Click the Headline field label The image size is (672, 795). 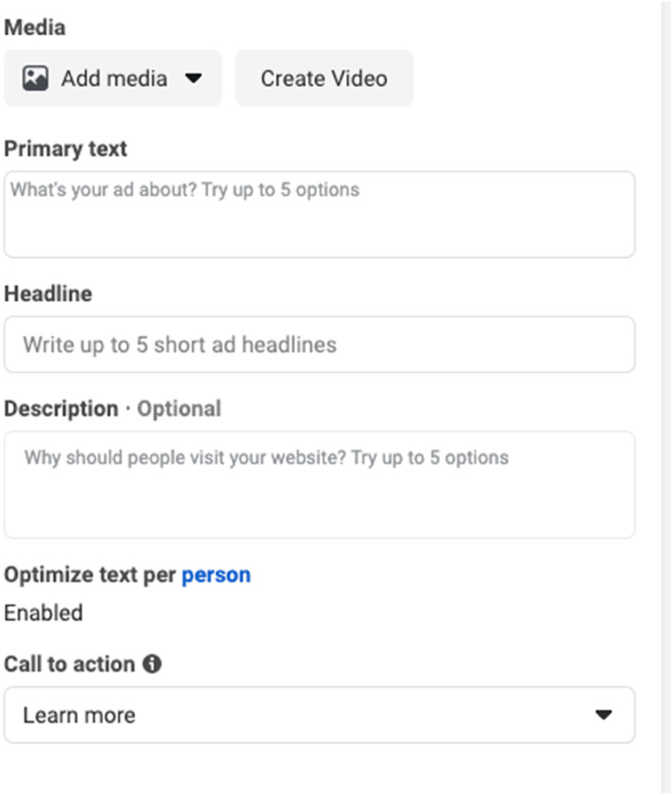(x=47, y=294)
